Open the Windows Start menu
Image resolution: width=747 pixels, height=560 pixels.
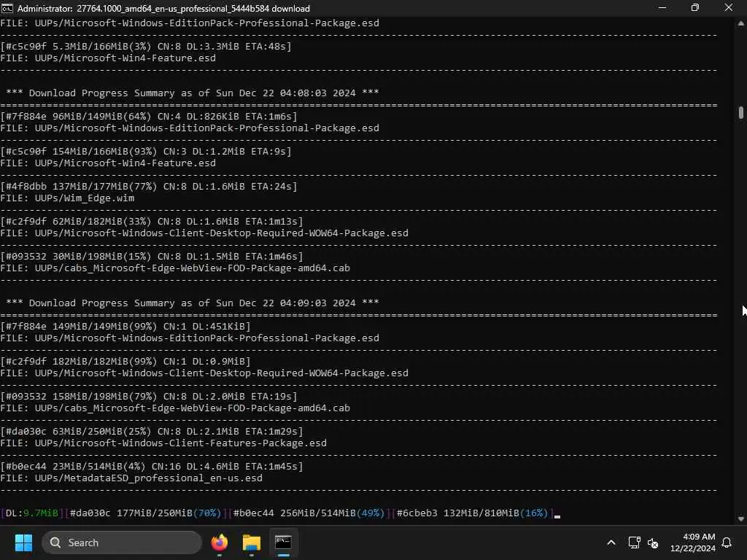click(x=23, y=542)
